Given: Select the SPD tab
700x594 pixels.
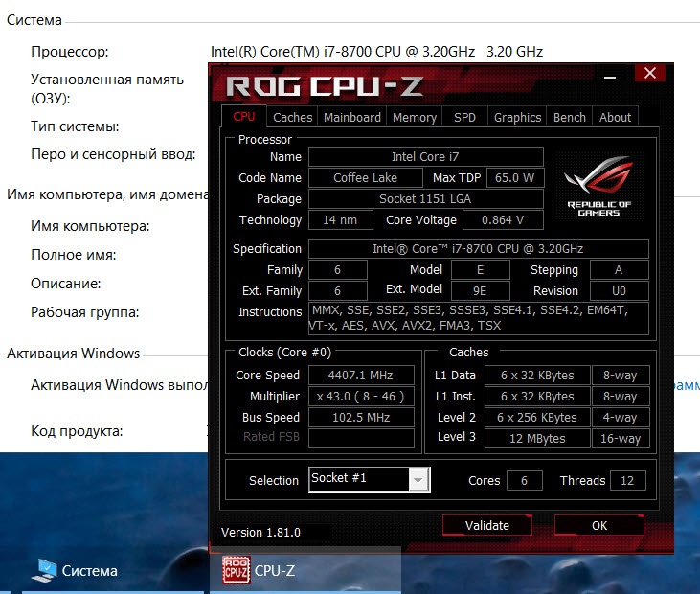Looking at the screenshot, I should pyautogui.click(x=464, y=117).
